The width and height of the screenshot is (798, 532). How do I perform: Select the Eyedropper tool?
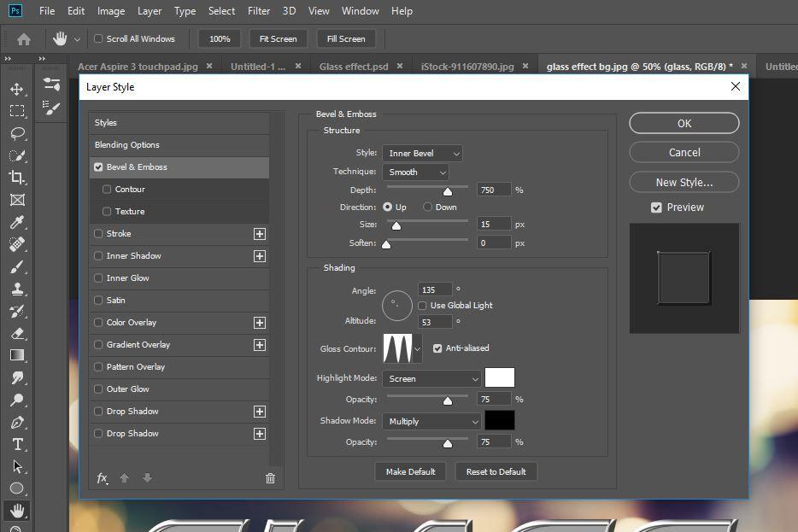17,222
